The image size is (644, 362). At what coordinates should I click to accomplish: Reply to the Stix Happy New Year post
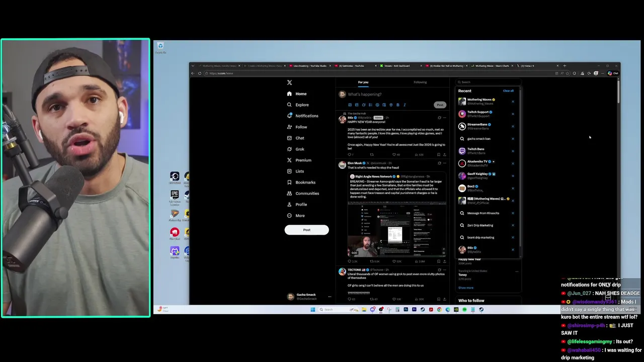click(350, 155)
